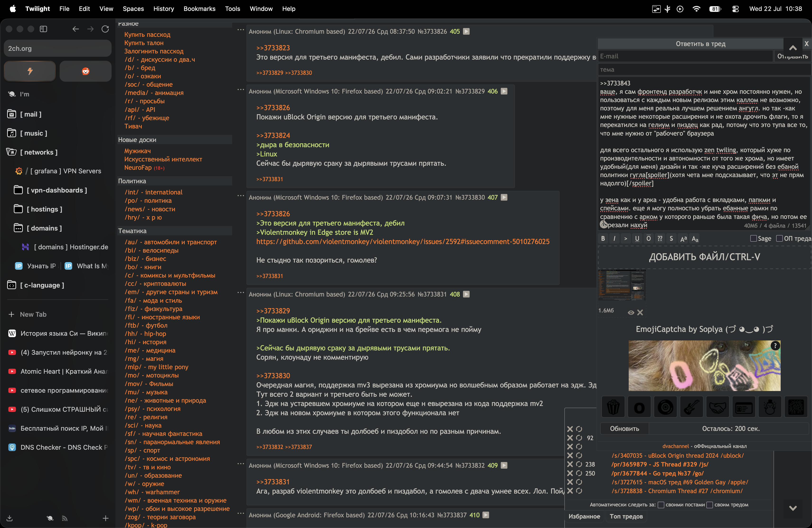Open the captcha help question mark
812x528 pixels.
(x=775, y=345)
